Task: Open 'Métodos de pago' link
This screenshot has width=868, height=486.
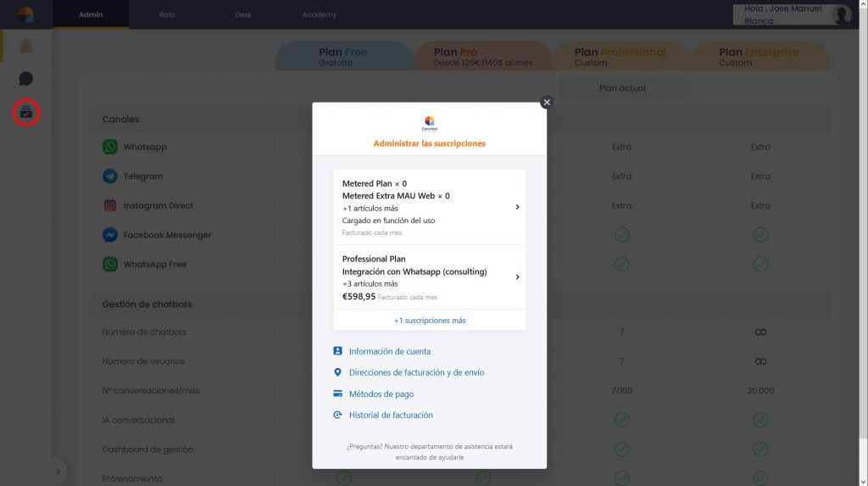Action: pos(381,394)
